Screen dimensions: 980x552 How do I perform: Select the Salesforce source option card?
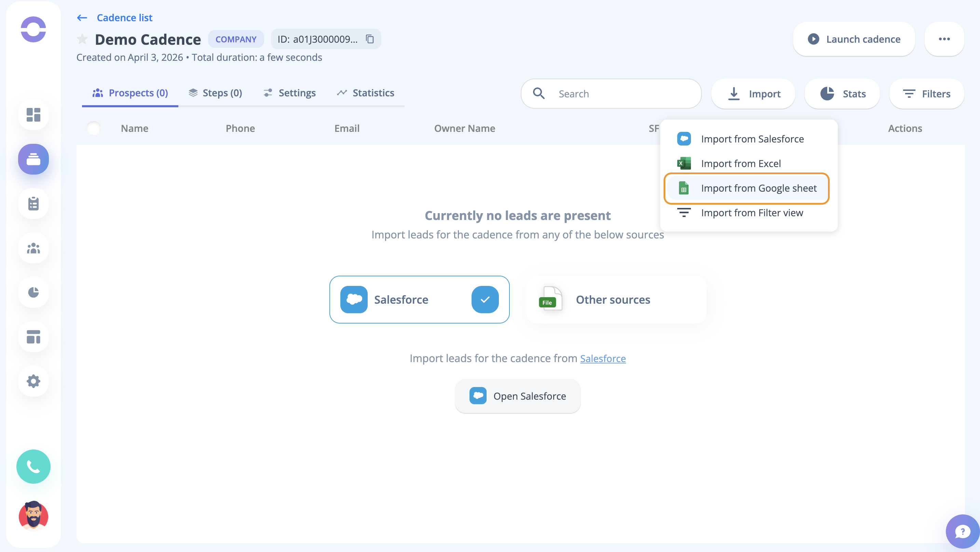point(419,299)
